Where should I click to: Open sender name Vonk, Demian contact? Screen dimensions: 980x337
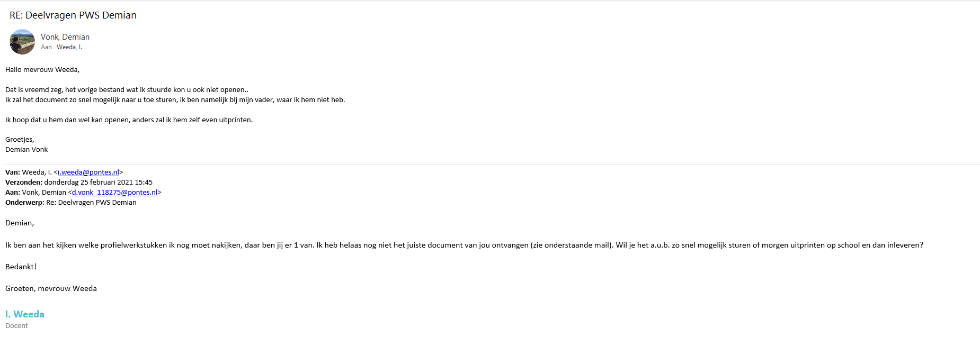tap(65, 37)
